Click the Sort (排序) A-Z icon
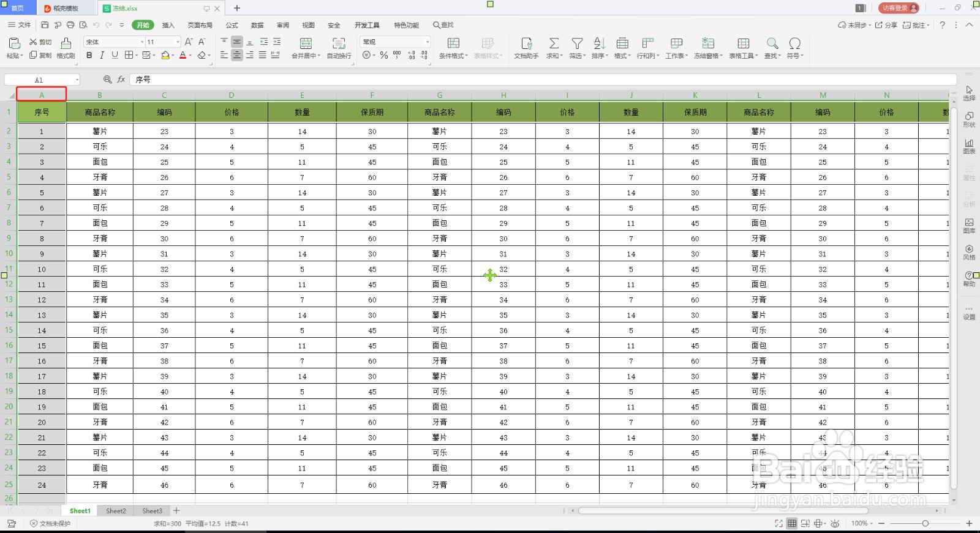The image size is (980, 533). click(600, 43)
